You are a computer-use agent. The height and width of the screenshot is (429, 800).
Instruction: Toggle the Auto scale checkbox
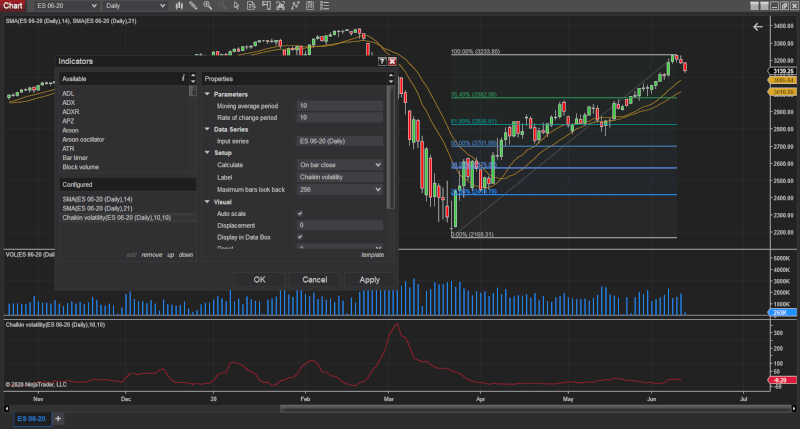pos(300,213)
